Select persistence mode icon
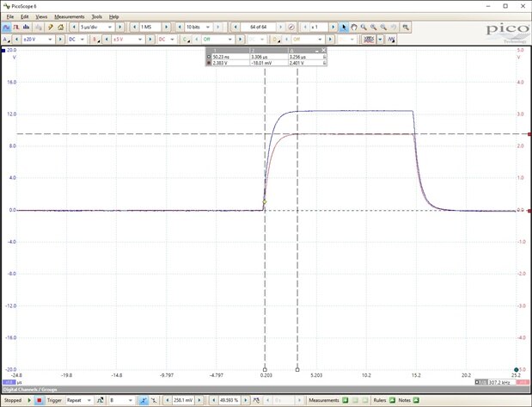 (x=18, y=28)
